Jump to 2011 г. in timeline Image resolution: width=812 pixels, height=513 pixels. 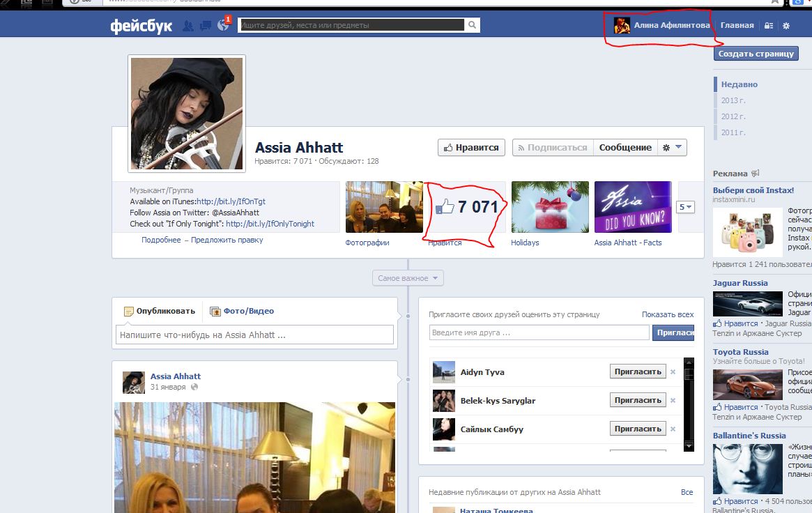733,132
